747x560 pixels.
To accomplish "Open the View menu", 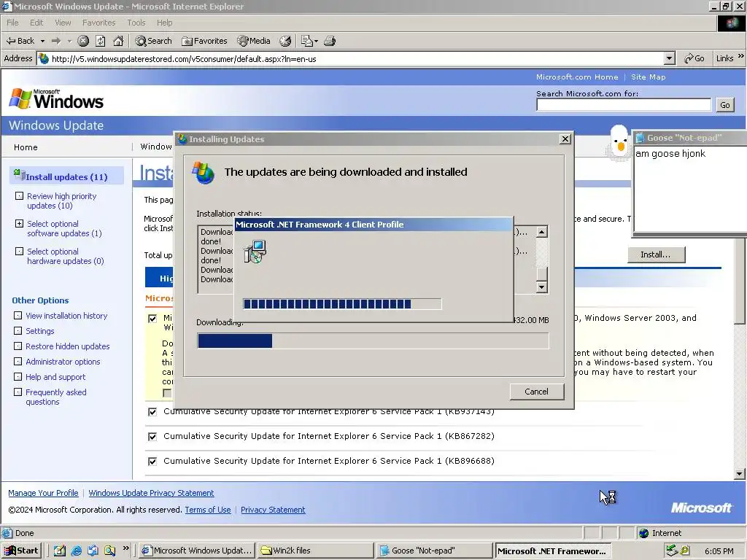I will [63, 23].
